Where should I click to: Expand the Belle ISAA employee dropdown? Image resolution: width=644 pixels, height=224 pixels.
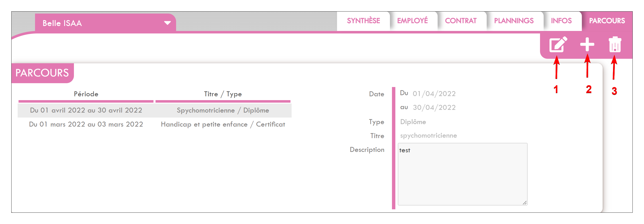[x=167, y=23]
